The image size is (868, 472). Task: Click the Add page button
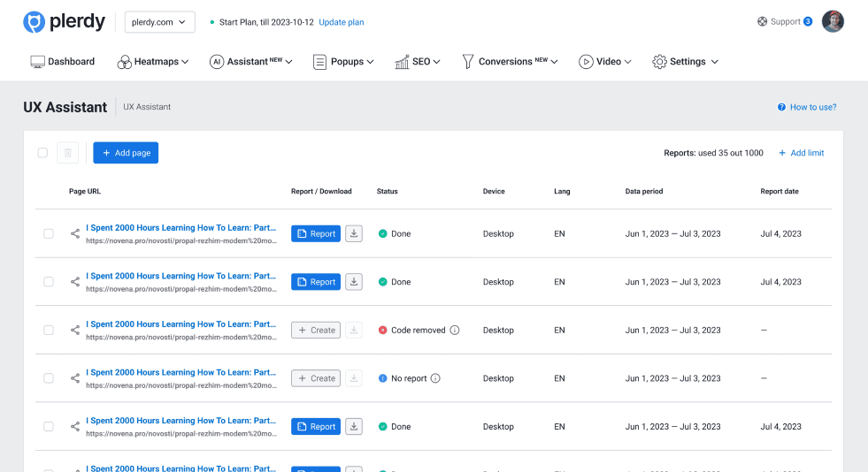click(x=126, y=153)
